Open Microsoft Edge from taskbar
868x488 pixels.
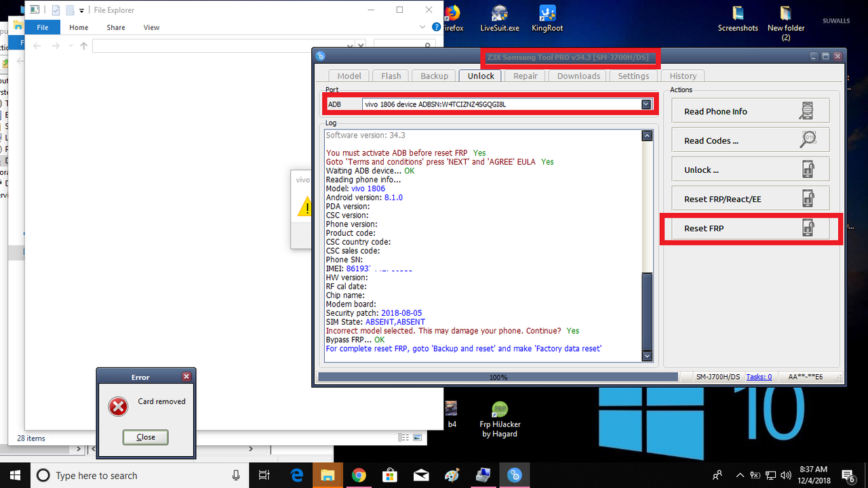[296, 475]
